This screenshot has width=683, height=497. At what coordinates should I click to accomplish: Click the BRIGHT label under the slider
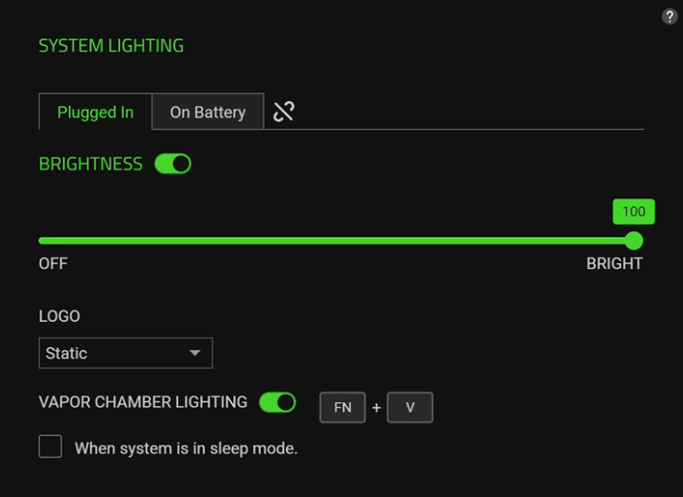click(614, 264)
